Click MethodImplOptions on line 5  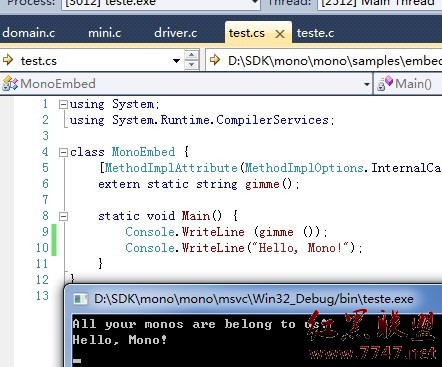tap(304, 168)
